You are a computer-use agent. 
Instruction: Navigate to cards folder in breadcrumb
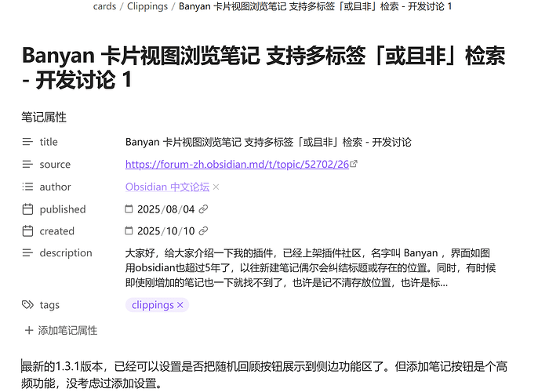[104, 6]
